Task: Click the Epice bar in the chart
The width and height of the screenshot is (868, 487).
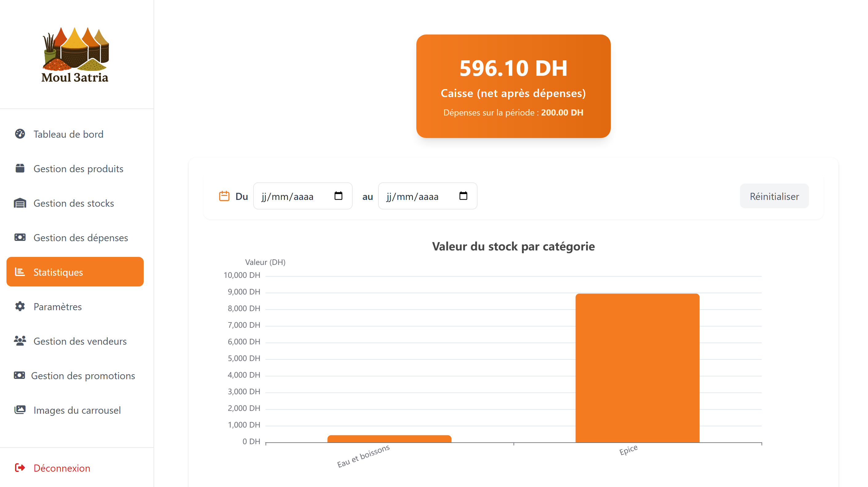Action: click(x=637, y=367)
